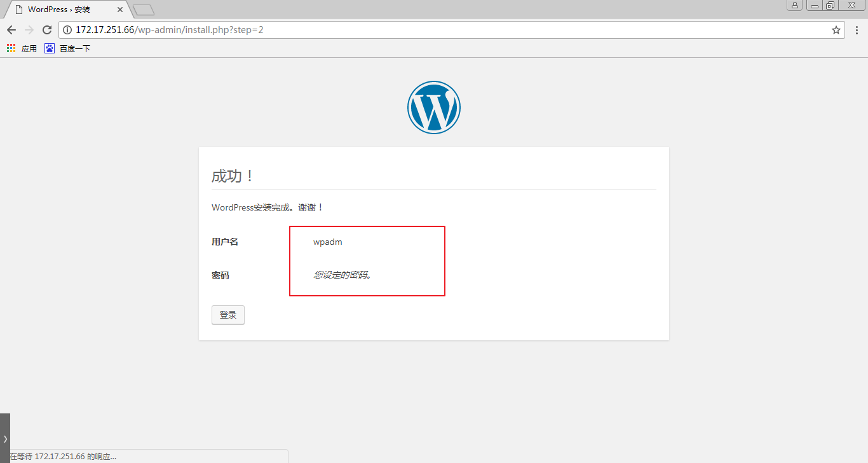Open the apps grid shortcut in bookmarks bar
This screenshot has width=868, height=463.
point(11,48)
